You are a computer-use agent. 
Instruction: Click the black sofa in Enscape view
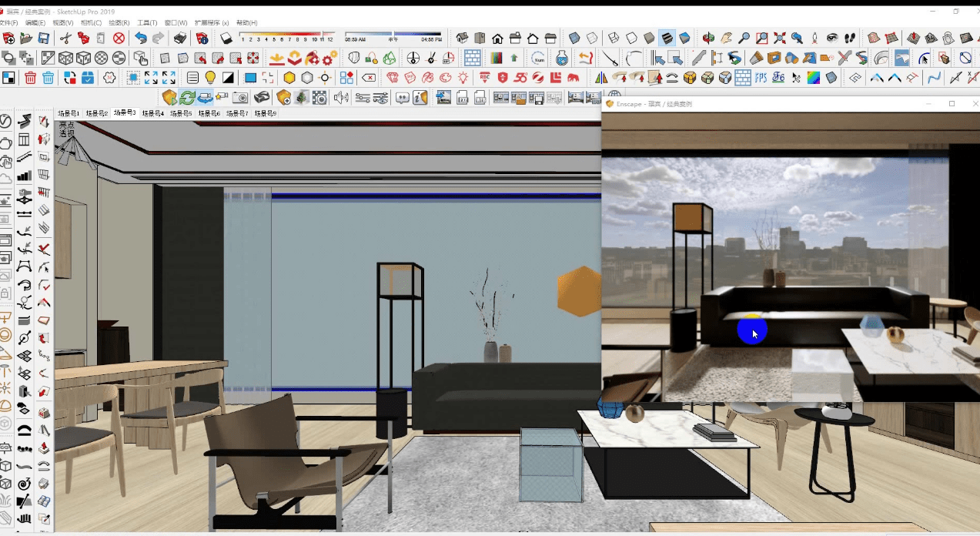[x=816, y=316]
